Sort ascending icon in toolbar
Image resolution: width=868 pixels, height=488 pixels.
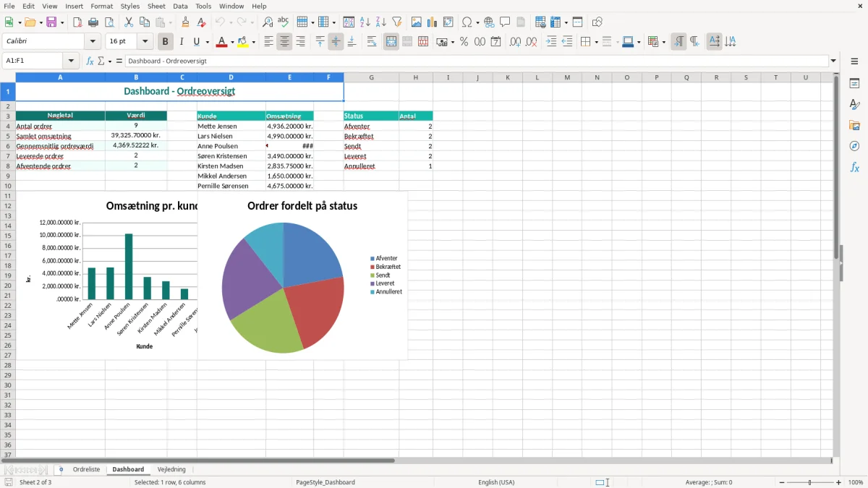[x=365, y=22]
